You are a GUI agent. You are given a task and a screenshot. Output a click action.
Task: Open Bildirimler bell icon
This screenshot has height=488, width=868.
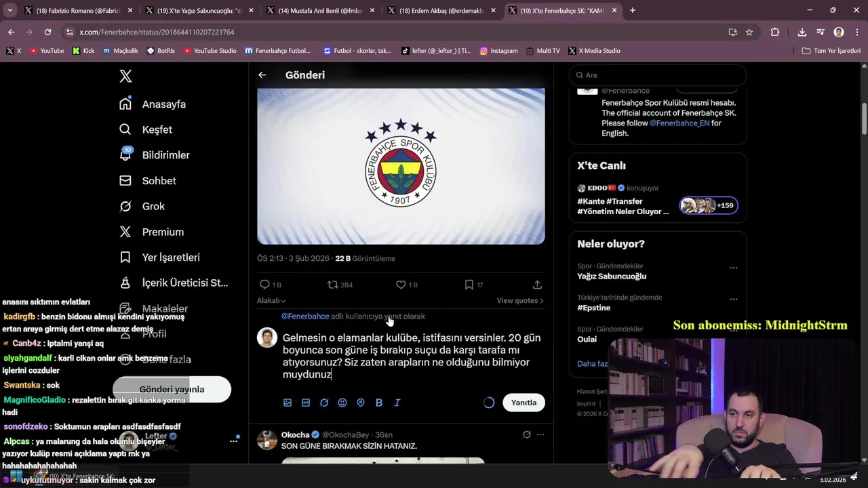tap(125, 155)
